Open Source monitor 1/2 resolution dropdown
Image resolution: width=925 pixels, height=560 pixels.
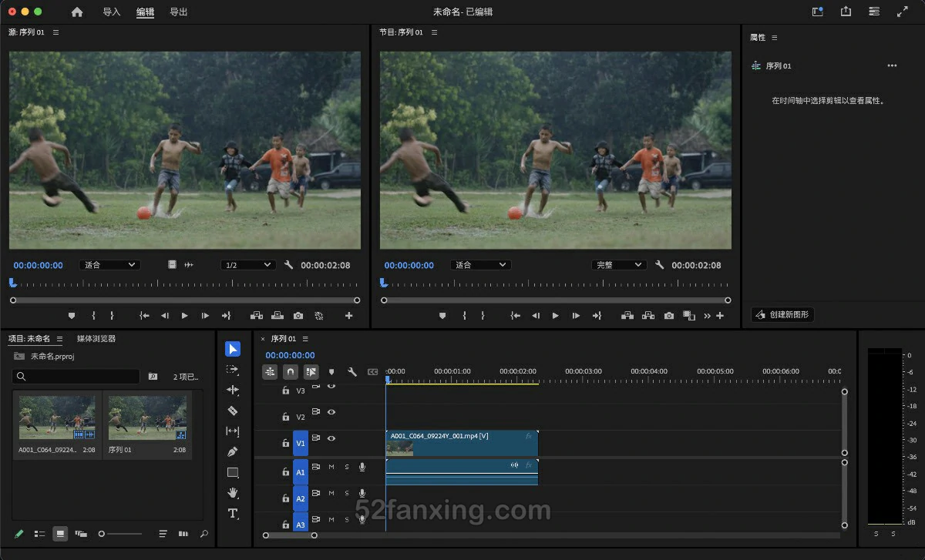tap(247, 265)
